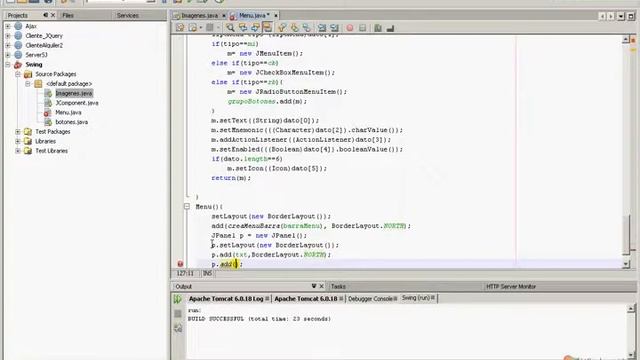Select the Ajax project globe icon

[18, 26]
